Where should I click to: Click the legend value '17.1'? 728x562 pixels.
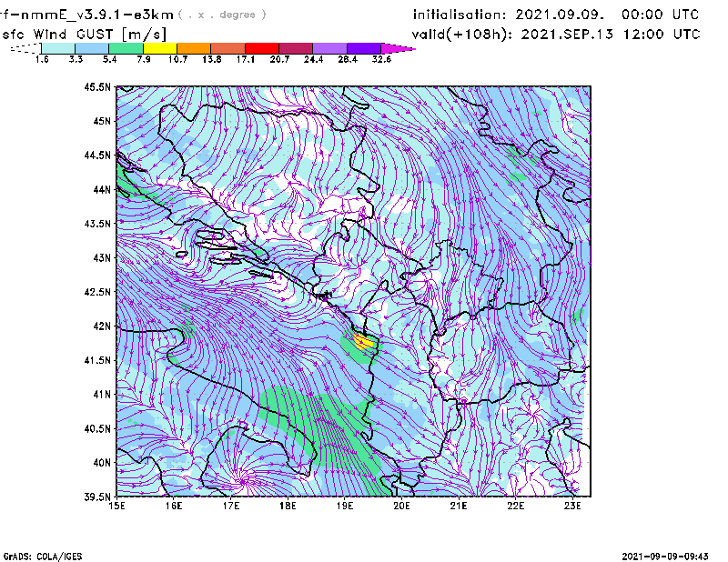[246, 59]
